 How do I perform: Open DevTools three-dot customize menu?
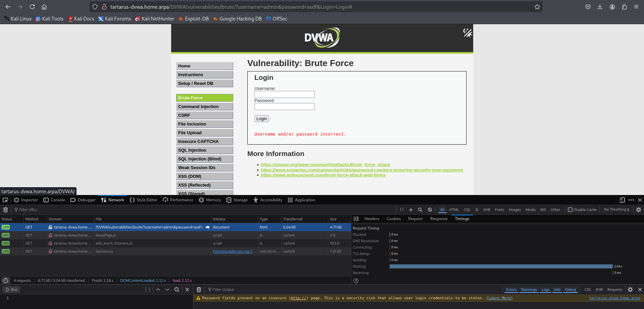[631, 200]
